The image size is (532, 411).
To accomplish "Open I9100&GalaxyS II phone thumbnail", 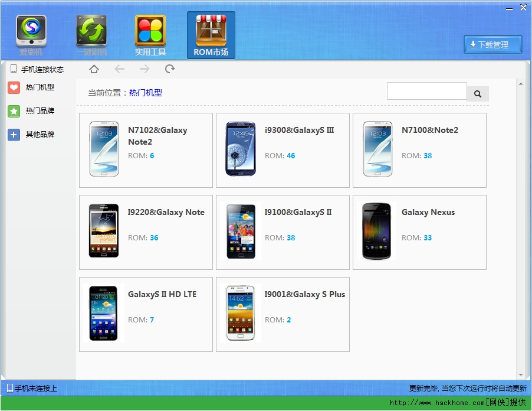I will [241, 231].
